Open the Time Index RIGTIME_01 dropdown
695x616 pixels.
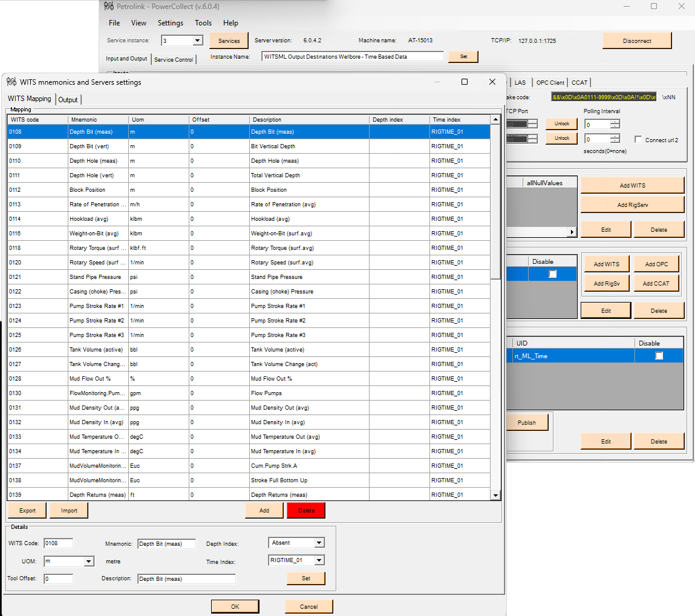tap(319, 560)
